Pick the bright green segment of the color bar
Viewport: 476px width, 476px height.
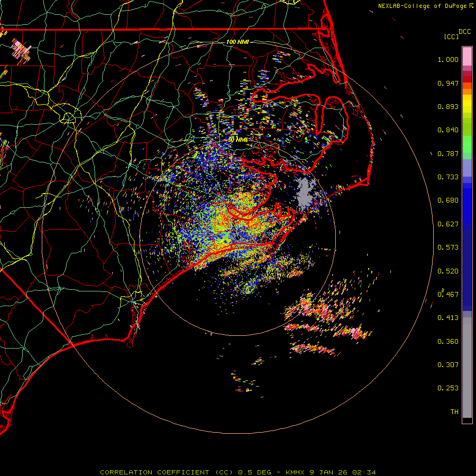pyautogui.click(x=467, y=144)
